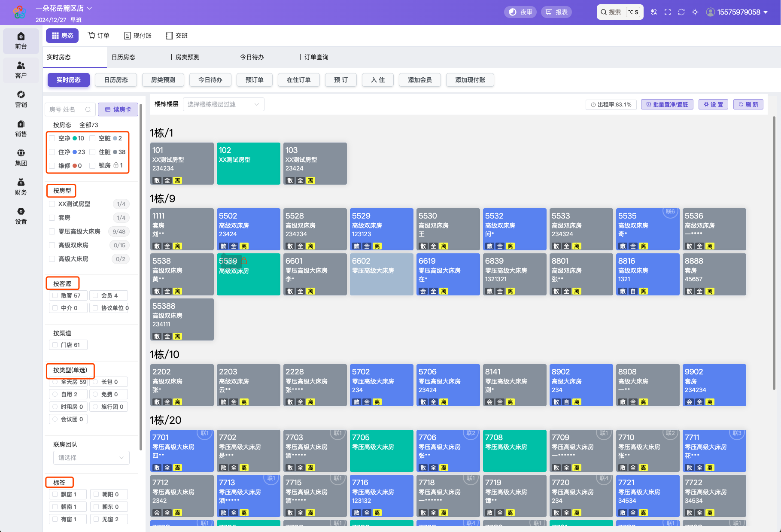Image resolution: width=781 pixels, height=532 pixels.
Task: Click the refresh icon in top header
Action: [681, 12]
